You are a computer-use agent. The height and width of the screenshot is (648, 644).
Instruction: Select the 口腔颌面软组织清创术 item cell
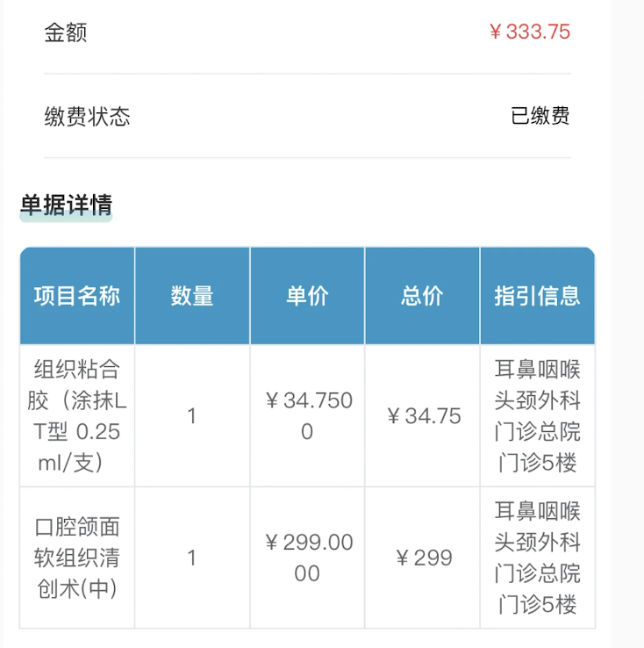[77, 558]
